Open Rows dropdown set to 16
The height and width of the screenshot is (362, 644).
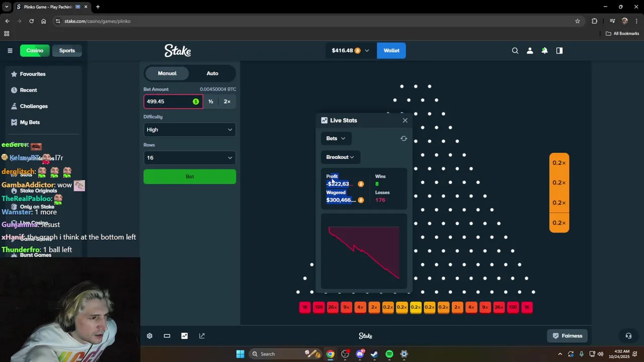coord(190,158)
